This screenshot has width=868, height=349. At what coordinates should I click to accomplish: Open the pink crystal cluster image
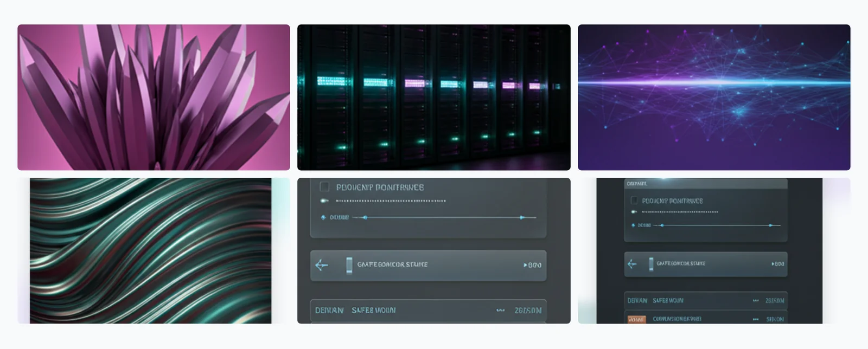pos(154,98)
